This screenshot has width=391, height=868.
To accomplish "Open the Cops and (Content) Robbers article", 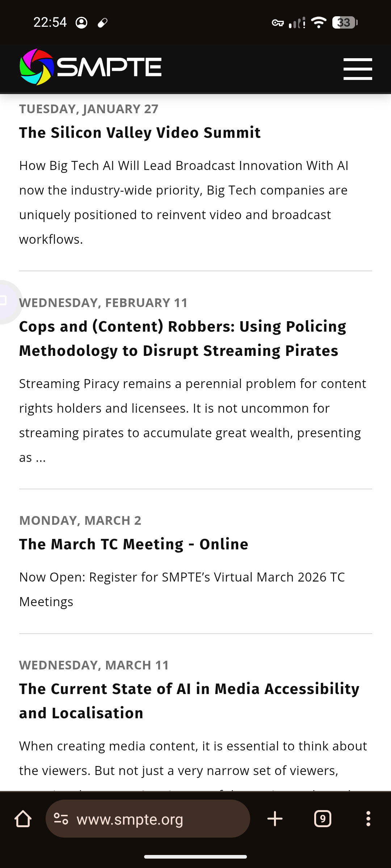I will pos(183,338).
